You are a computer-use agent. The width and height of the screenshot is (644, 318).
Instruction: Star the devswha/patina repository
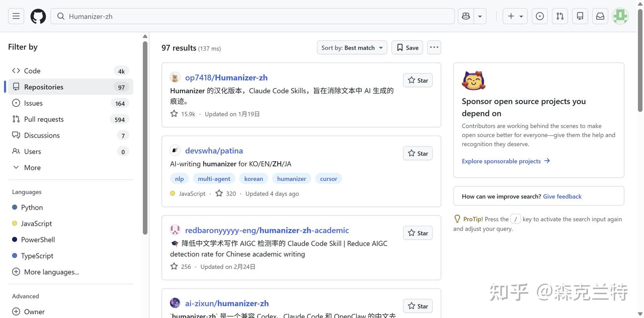pos(418,153)
